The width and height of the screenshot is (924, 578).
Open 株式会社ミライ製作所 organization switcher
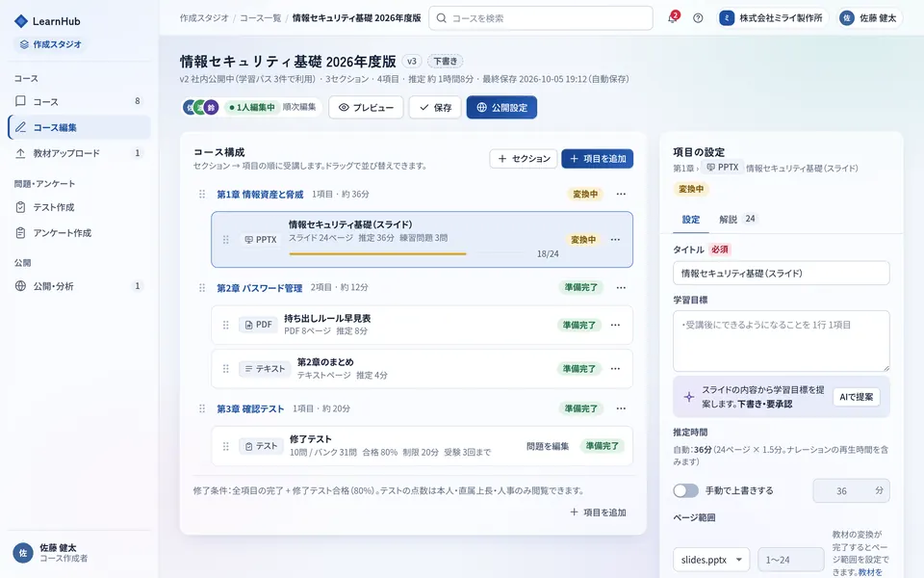point(772,18)
